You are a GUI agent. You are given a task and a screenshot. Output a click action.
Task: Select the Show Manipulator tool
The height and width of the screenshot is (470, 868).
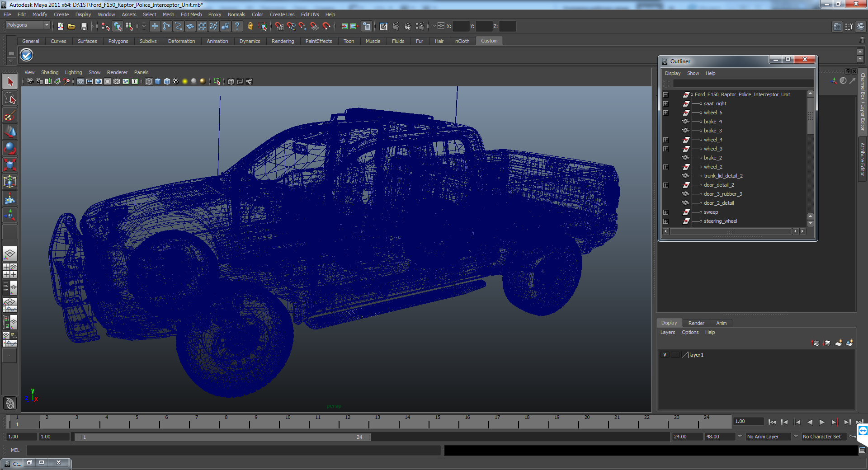click(x=10, y=215)
